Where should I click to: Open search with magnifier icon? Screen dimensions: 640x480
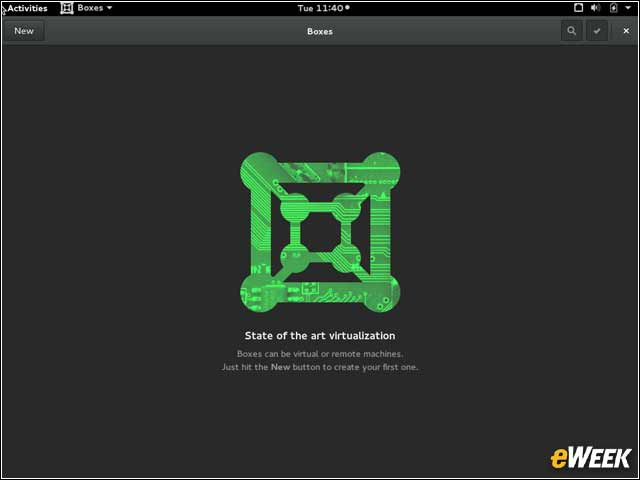[571, 31]
